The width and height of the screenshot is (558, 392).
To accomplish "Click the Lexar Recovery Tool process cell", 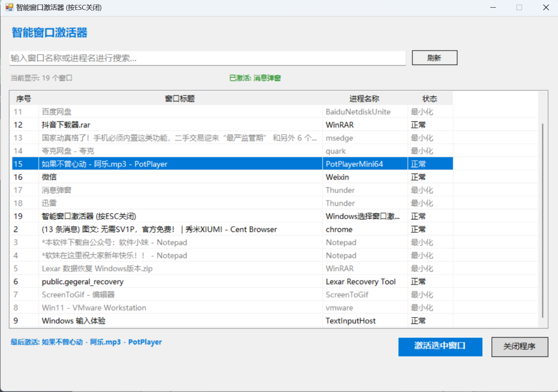I will [x=365, y=281].
